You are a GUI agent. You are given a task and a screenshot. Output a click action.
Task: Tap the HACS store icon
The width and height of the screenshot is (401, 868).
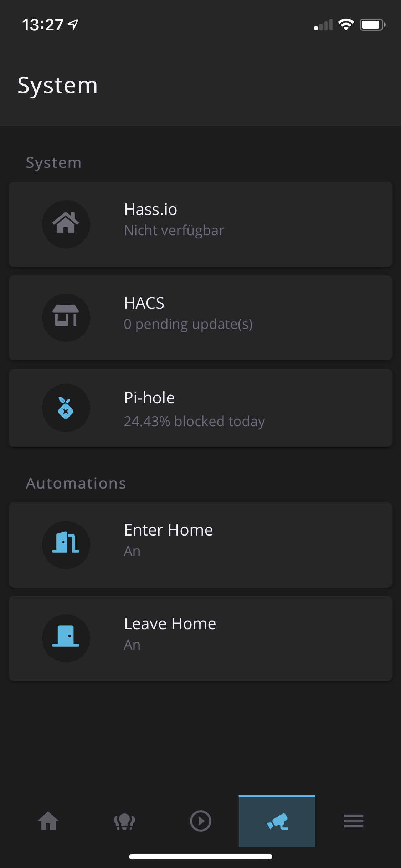(x=66, y=317)
